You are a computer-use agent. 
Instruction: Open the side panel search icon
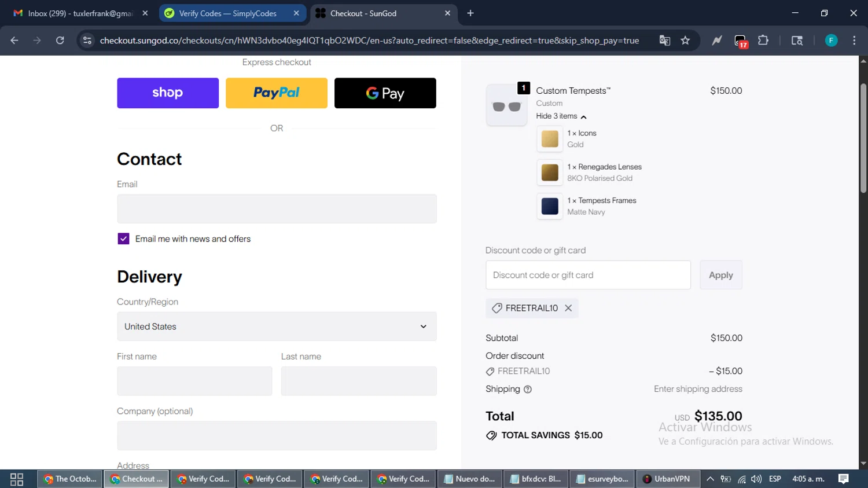pyautogui.click(x=797, y=41)
